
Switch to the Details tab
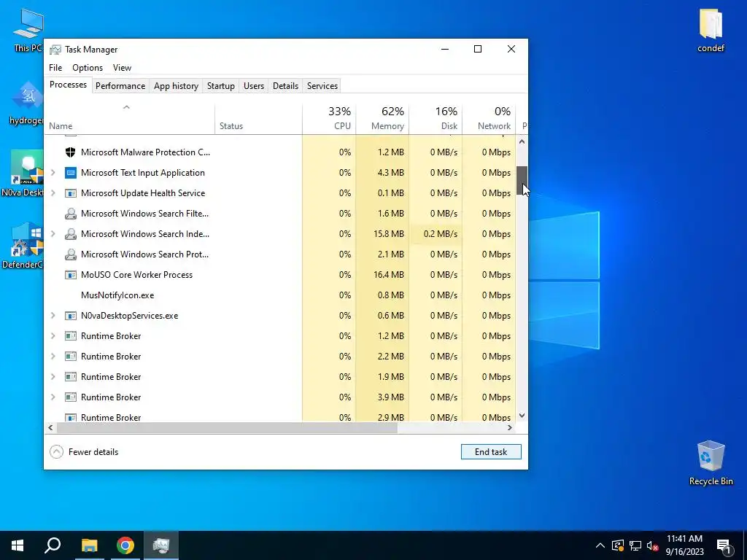285,86
